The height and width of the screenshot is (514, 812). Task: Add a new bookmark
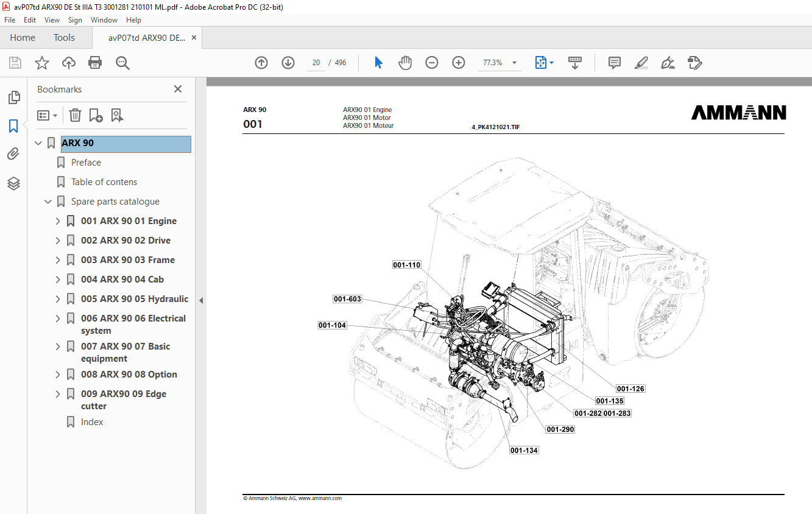[96, 115]
